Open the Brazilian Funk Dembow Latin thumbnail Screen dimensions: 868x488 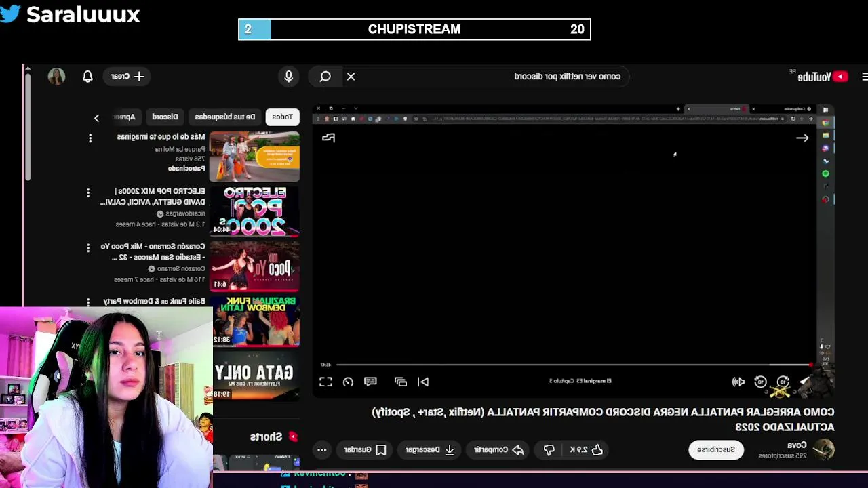pyautogui.click(x=256, y=321)
